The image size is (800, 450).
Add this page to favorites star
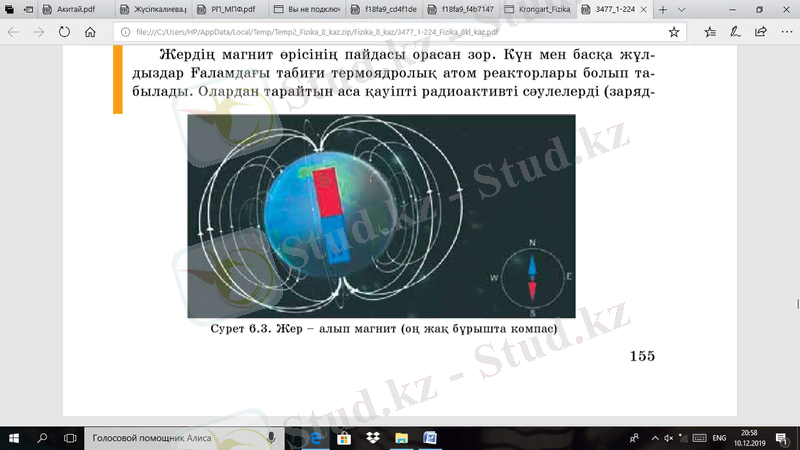coord(674,32)
